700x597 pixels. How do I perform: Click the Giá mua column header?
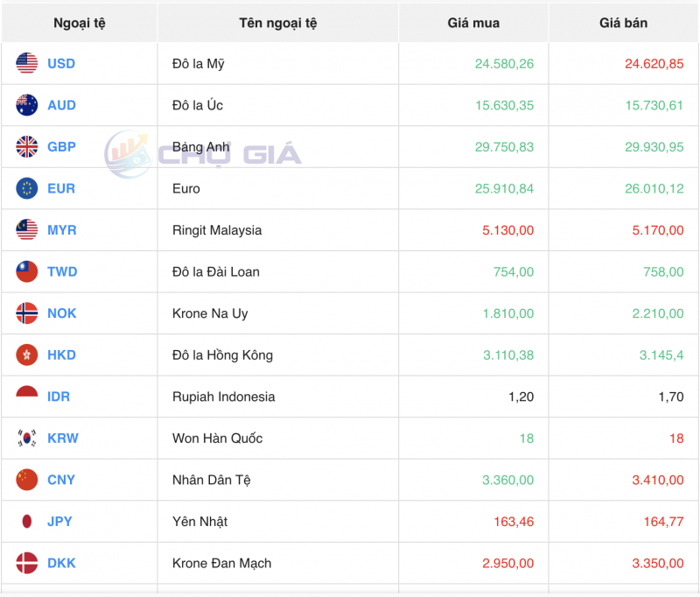(x=472, y=23)
